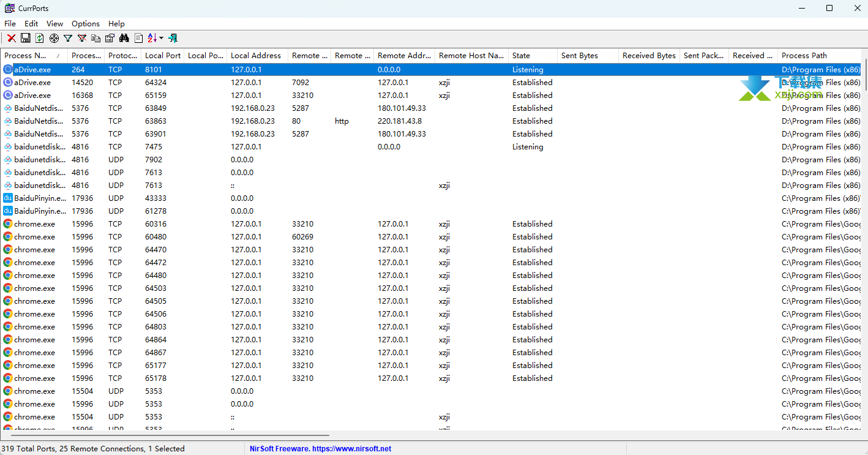
Task: Click BaiduNetdisk icon in port 63863 row
Action: coord(8,121)
